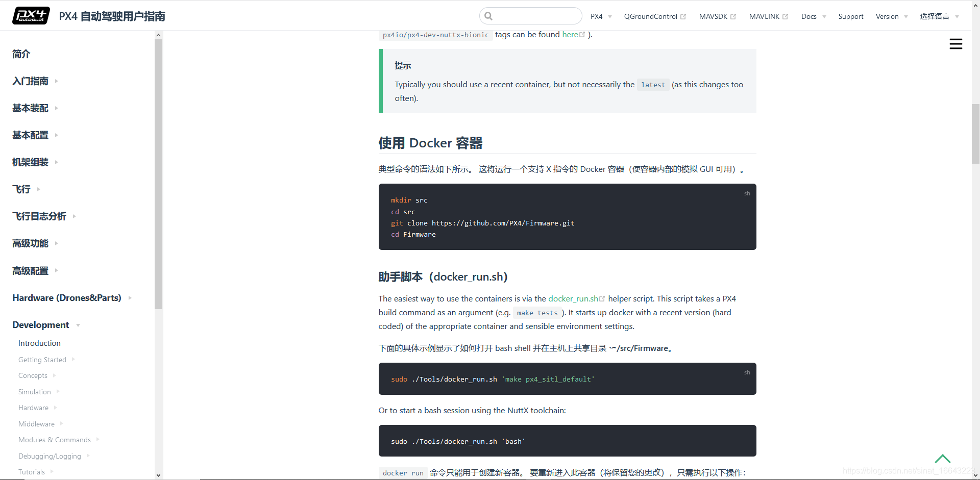Open MAVSDK via its external-link icon
980x480 pixels.
733,16
